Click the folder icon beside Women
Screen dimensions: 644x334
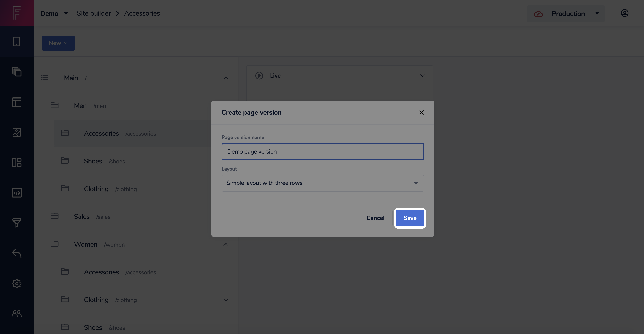coord(54,244)
